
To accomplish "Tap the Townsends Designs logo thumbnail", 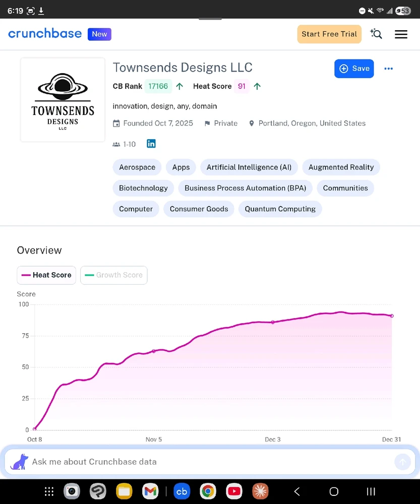I will pyautogui.click(x=63, y=100).
